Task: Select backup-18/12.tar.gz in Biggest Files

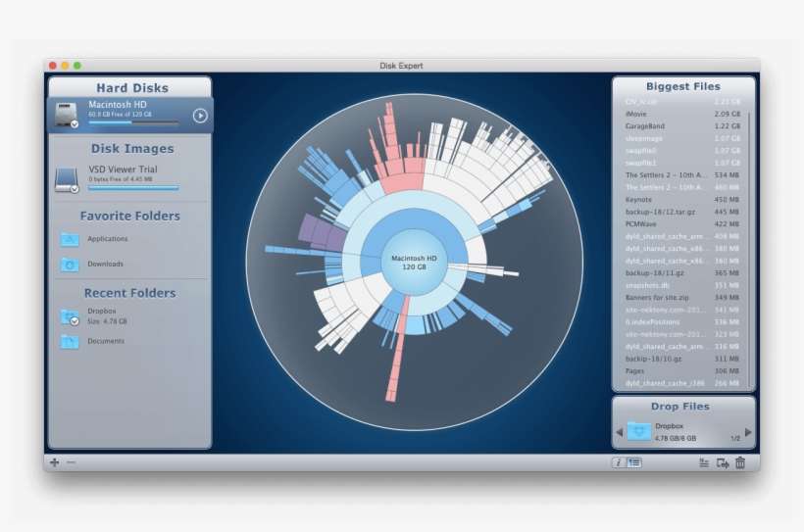Action: click(x=682, y=212)
